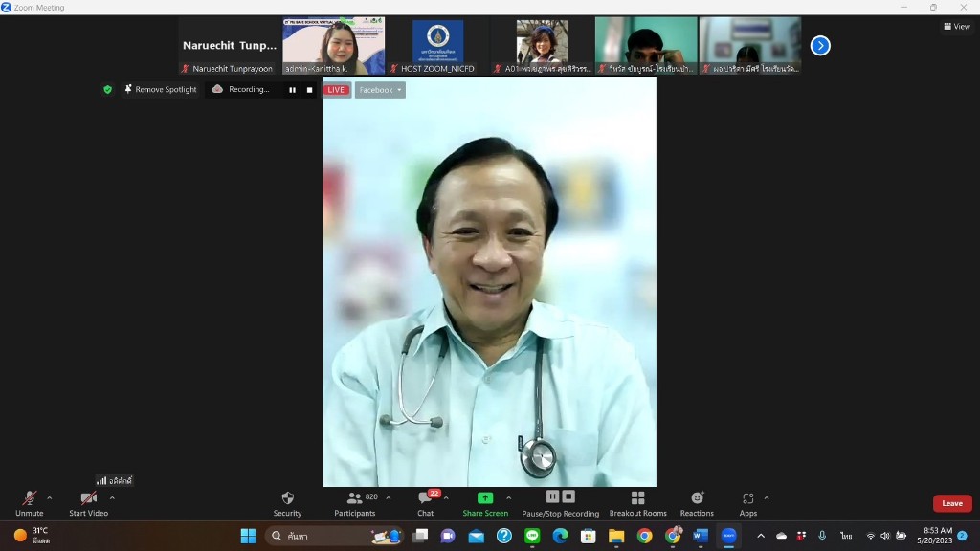Select the HOST ZOOM_NICFD video thumbnail
The image size is (980, 551).
tap(437, 45)
